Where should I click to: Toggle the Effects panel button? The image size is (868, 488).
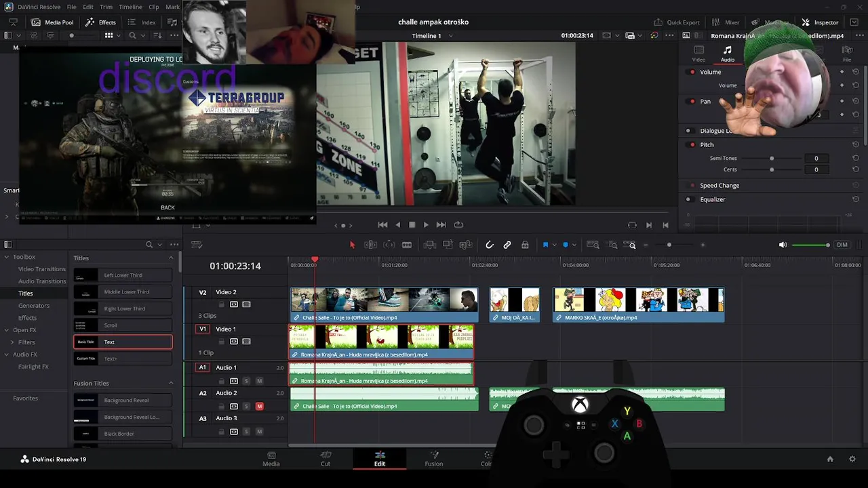101,22
